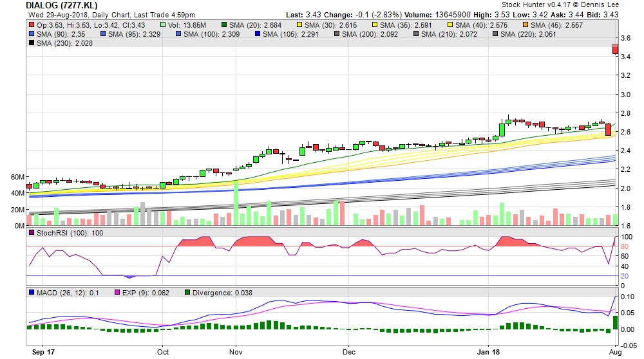644x359 pixels.
Task: Click the SMA (20): 2.684 legend label
Action: click(x=255, y=25)
